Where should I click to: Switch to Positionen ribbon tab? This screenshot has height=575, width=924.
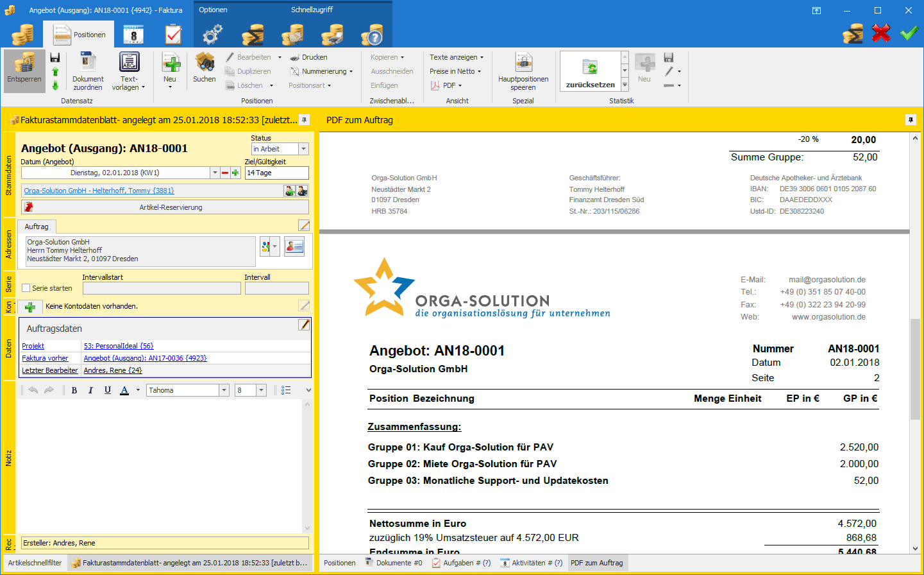point(79,35)
